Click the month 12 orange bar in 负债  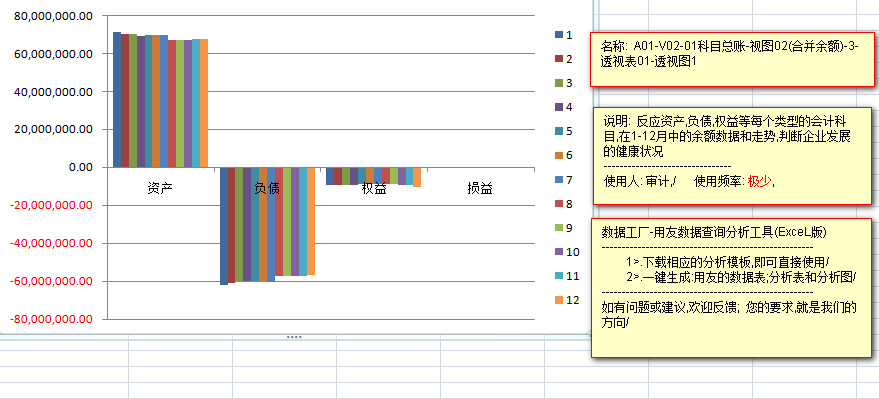click(311, 221)
